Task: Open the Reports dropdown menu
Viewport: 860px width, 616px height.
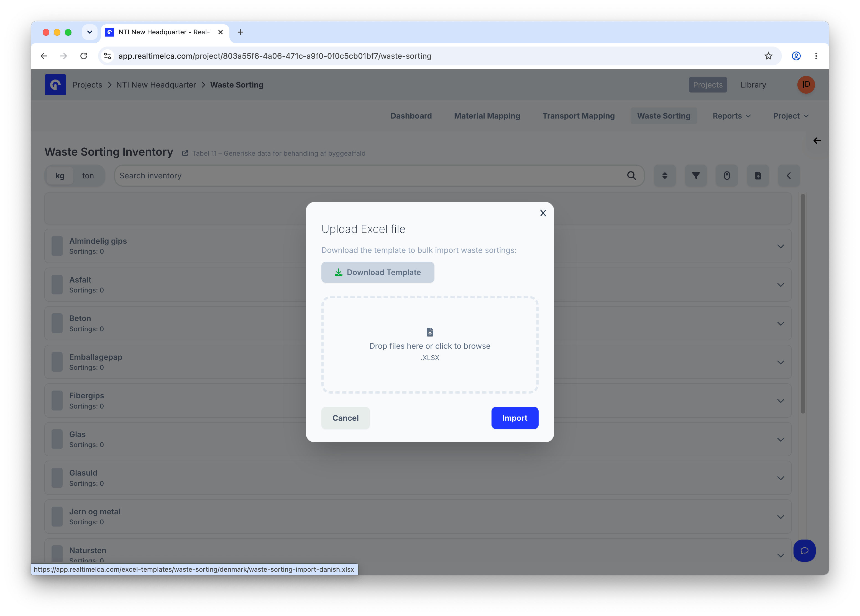Action: pos(731,115)
